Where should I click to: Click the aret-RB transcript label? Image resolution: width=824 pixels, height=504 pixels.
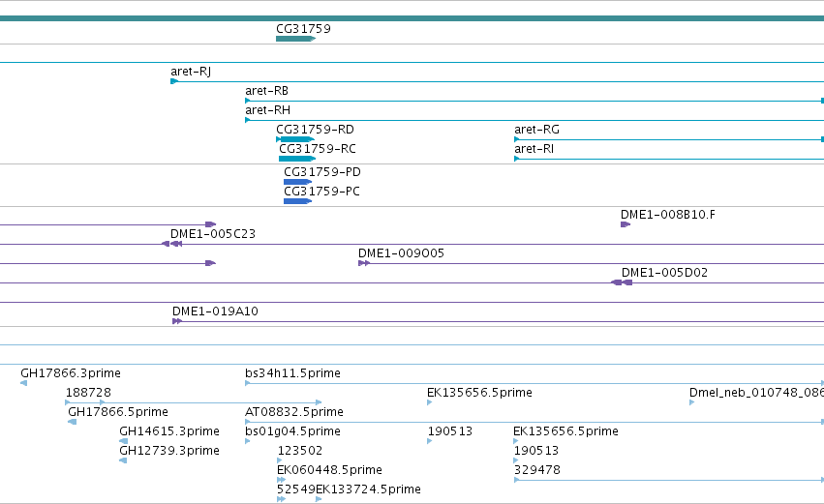[266, 91]
